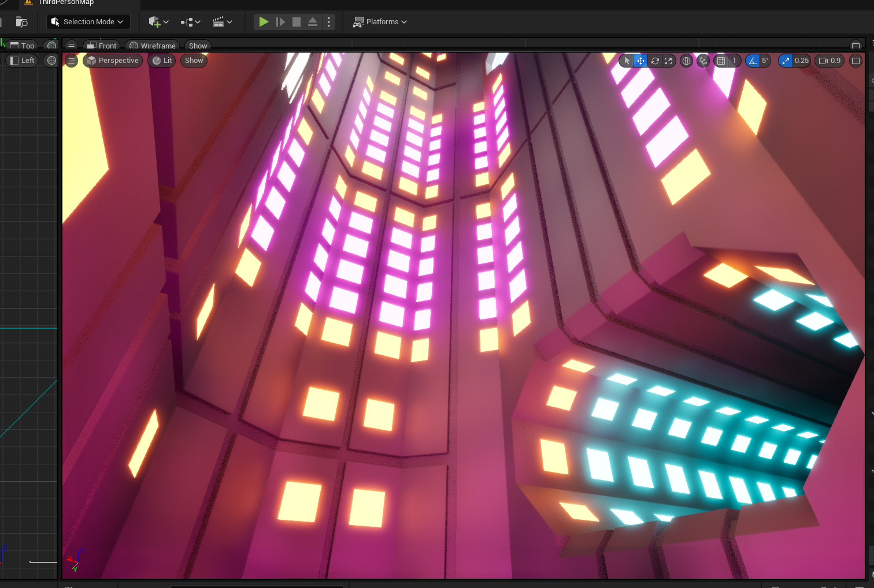Select the translate (move) gizmo tool
874x588 pixels.
640,61
